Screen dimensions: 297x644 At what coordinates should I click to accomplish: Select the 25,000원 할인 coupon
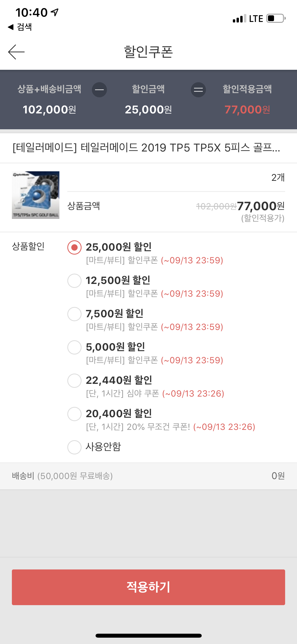coord(74,247)
